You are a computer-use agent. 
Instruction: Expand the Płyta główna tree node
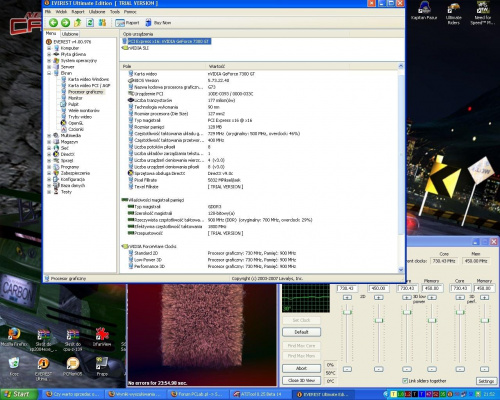pos(49,54)
